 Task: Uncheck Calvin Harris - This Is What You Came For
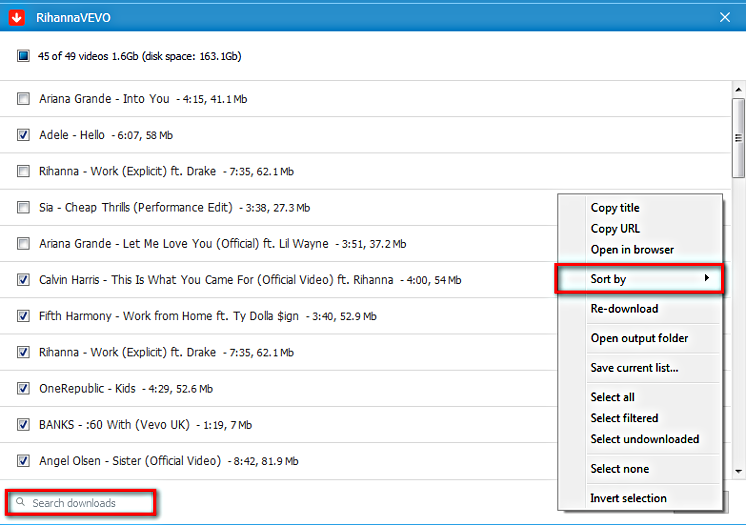click(x=23, y=280)
